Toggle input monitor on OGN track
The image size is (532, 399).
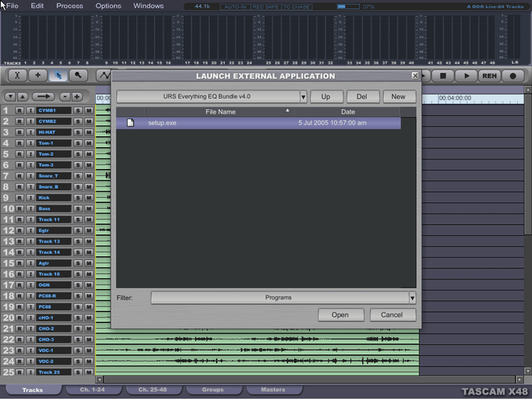click(31, 285)
